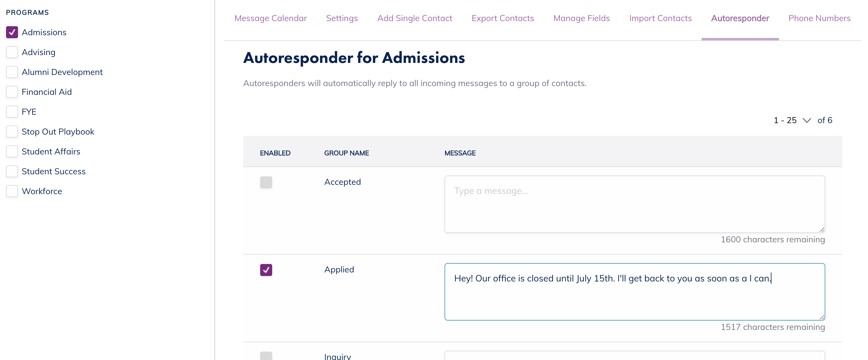Open the Message Calendar tab
This screenshot has width=868, height=360.
click(271, 18)
